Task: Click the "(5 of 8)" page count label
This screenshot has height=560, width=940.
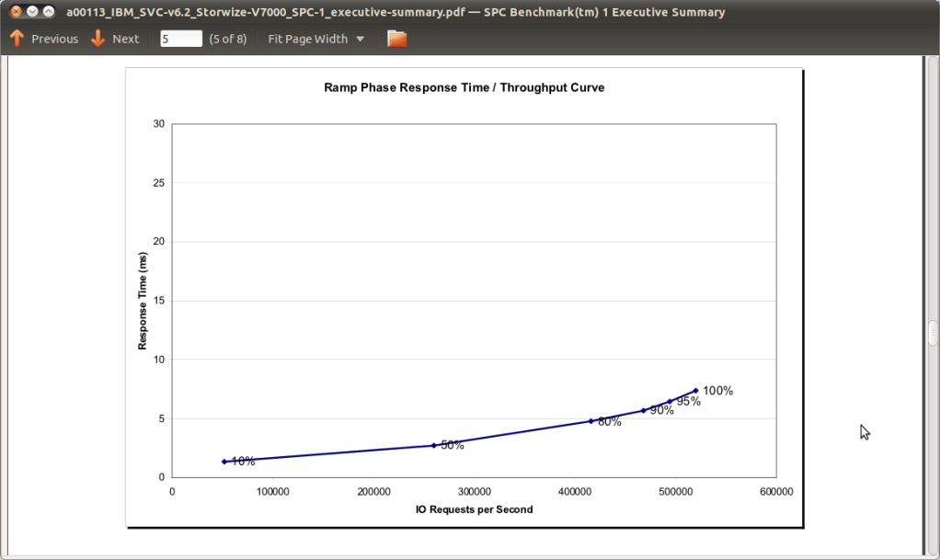Action: tap(228, 39)
